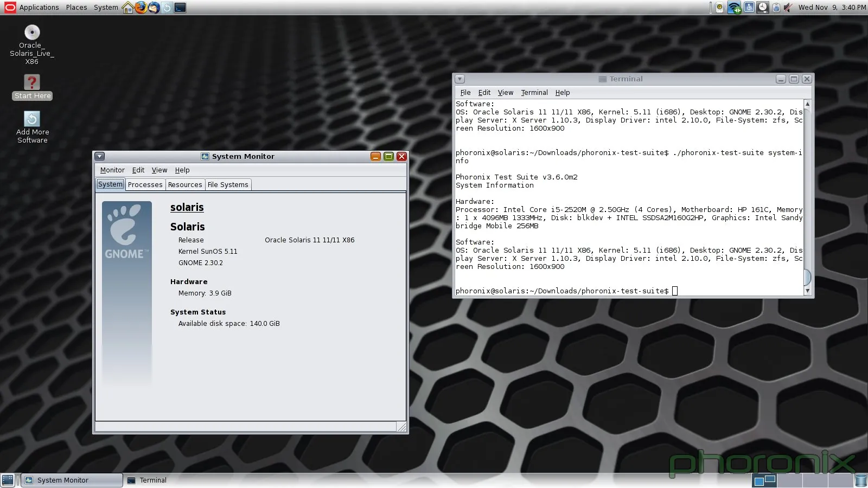Open the Start Here desktop icon
868x488 pixels.
(32, 87)
